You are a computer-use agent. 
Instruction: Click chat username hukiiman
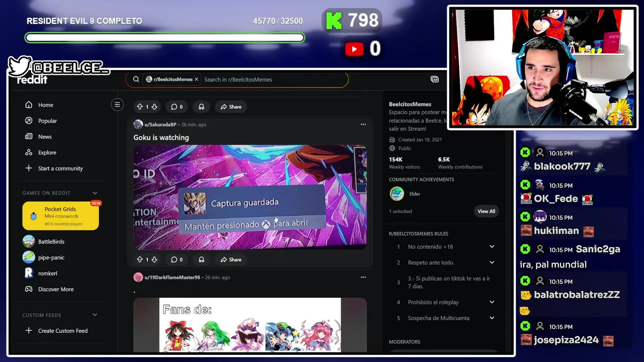pos(556,231)
